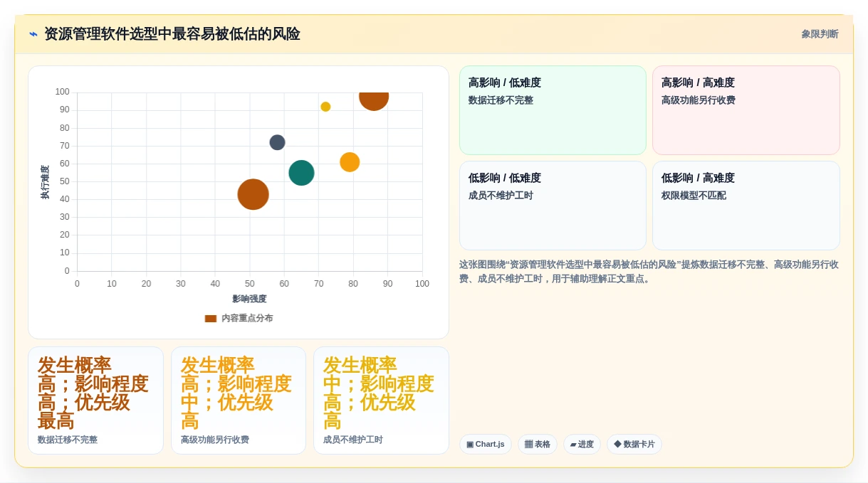The width and height of the screenshot is (868, 483).
Task: Click the Chart.js tag chip
Action: (x=485, y=444)
